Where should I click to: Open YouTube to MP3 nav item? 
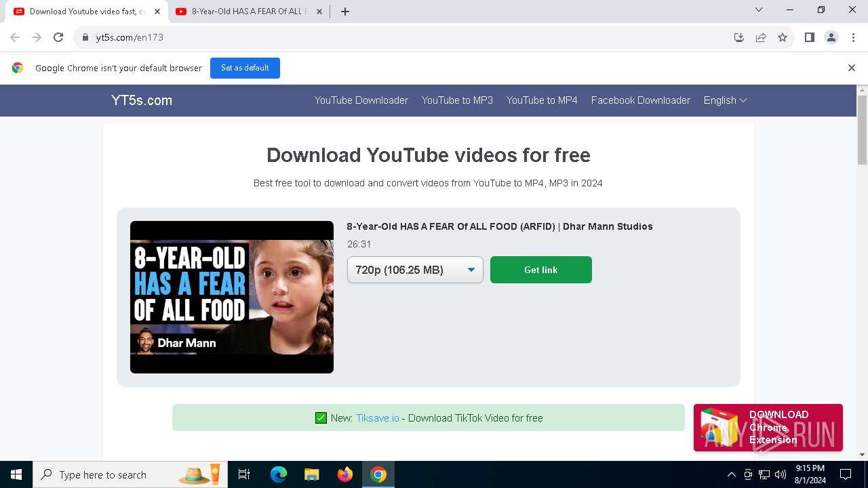(x=457, y=100)
